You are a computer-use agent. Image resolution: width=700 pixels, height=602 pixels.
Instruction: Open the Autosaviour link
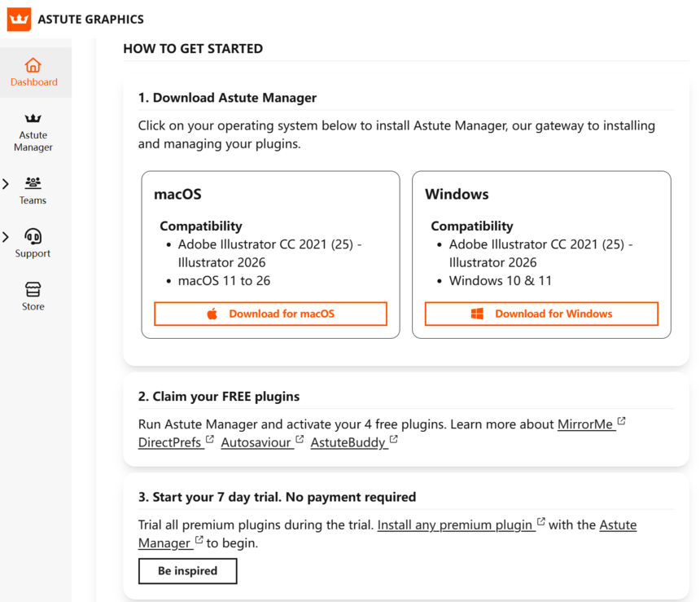(256, 442)
